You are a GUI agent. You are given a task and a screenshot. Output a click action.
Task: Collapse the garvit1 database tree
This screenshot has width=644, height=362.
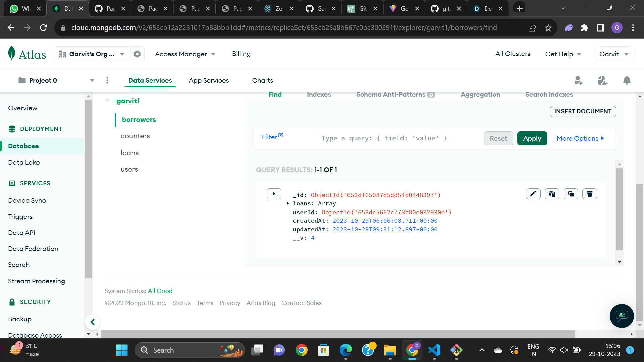point(108,101)
